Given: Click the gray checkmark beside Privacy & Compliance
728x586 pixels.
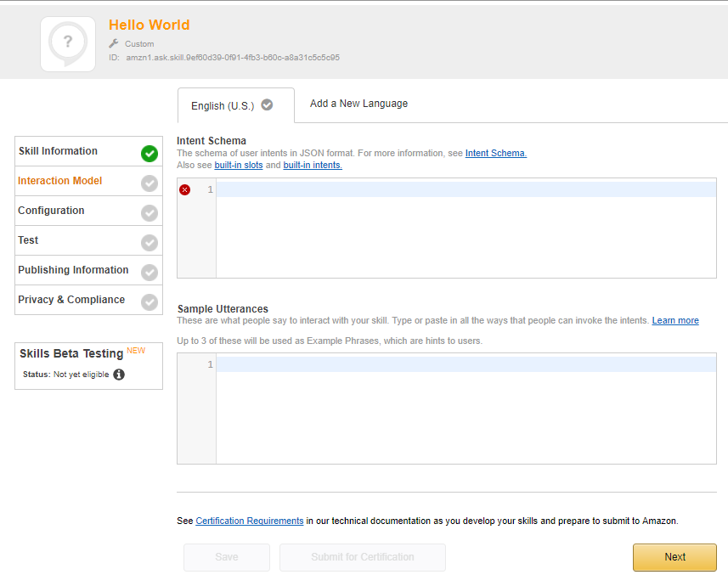Looking at the screenshot, I should 150,302.
